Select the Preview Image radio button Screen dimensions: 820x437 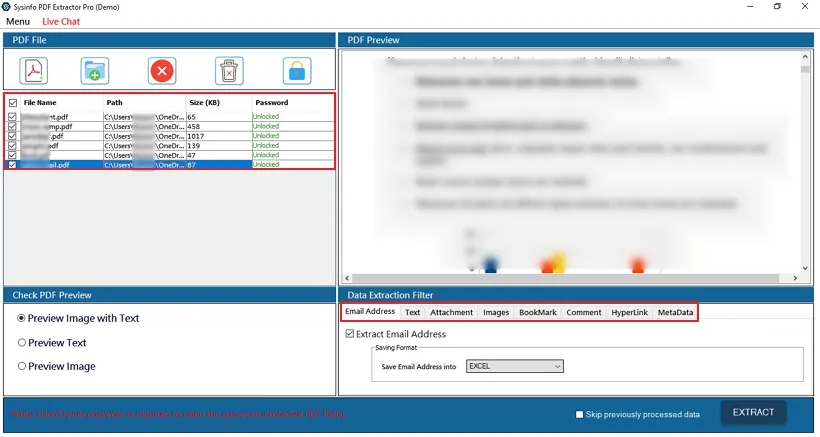(21, 366)
